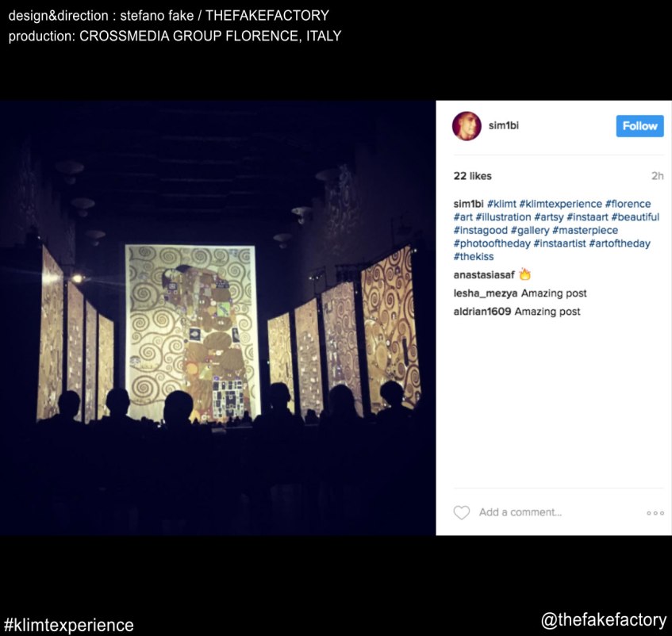This screenshot has width=672, height=636.
Task: Click the heart like icon
Action: pyautogui.click(x=461, y=512)
